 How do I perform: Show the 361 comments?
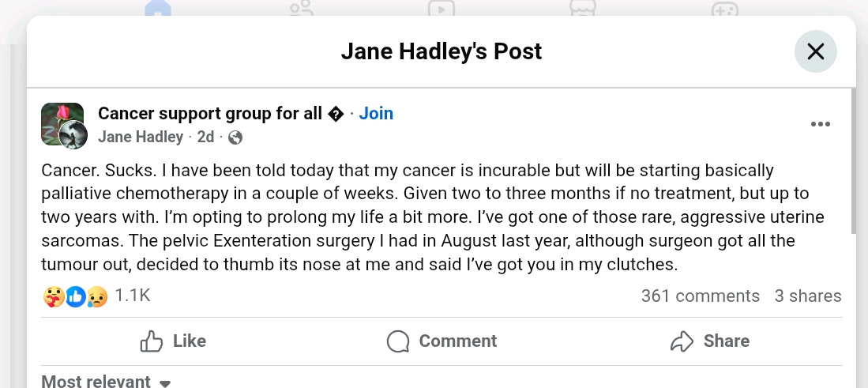coord(700,296)
